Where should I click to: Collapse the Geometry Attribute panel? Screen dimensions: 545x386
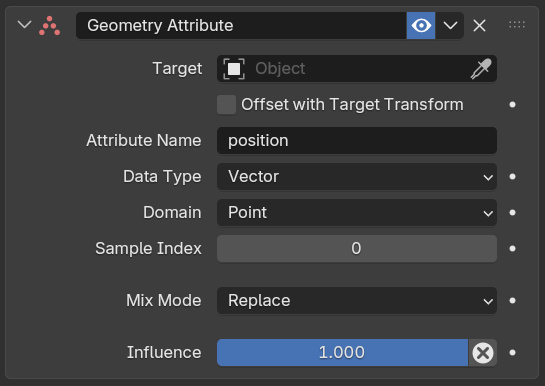(x=24, y=25)
